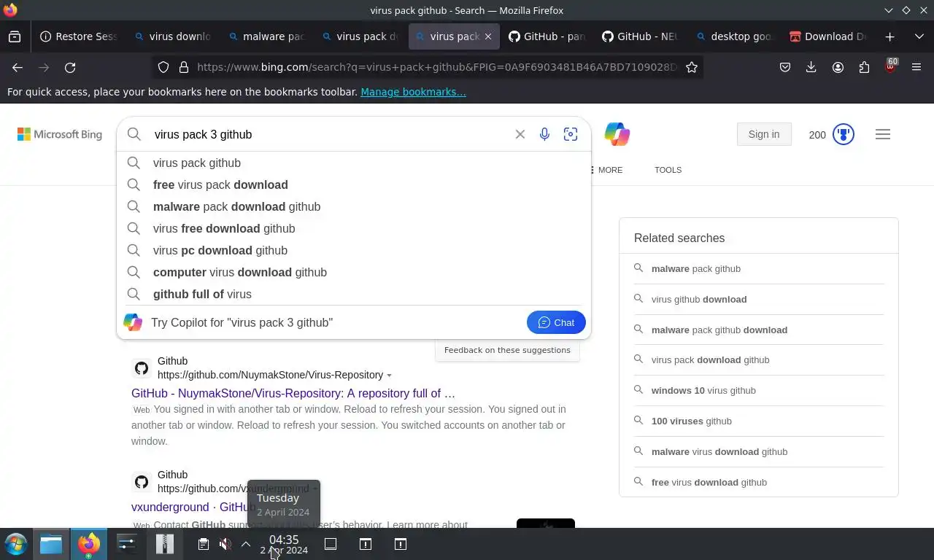
Task: Select suggestion 'computer virus download github'
Action: (353, 273)
